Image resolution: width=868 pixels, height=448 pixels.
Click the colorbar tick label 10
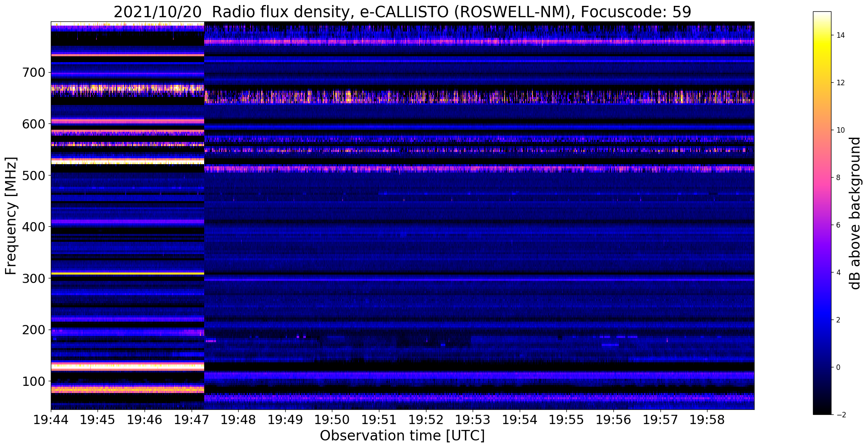pyautogui.click(x=840, y=130)
